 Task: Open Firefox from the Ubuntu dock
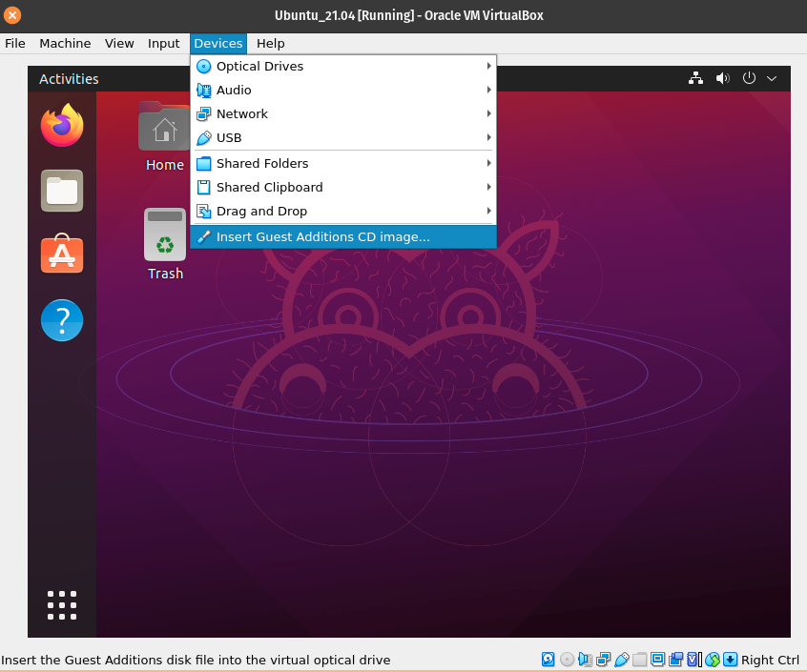click(62, 126)
